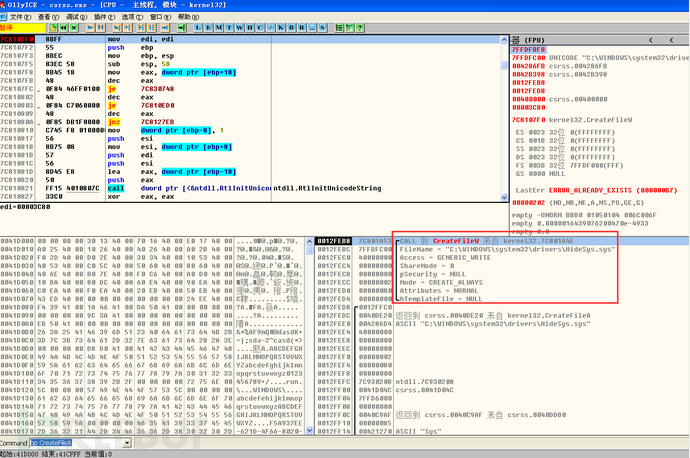
Task: Step over with the second step icon
Action: [x=128, y=28]
